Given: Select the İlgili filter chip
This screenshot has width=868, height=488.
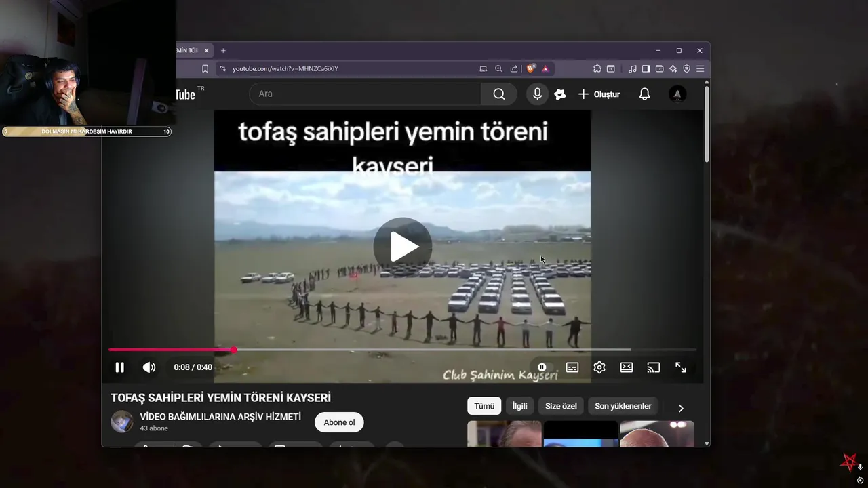Looking at the screenshot, I should 520,406.
